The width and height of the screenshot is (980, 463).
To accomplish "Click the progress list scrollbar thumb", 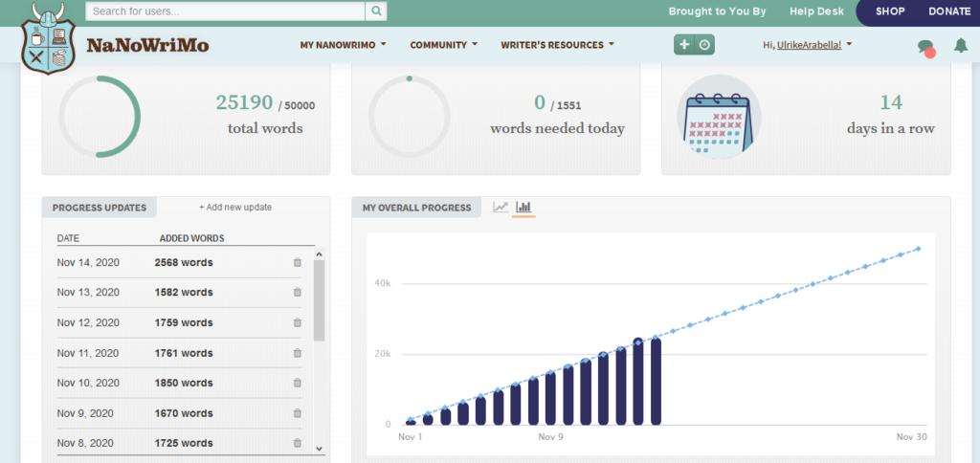I will [319, 300].
